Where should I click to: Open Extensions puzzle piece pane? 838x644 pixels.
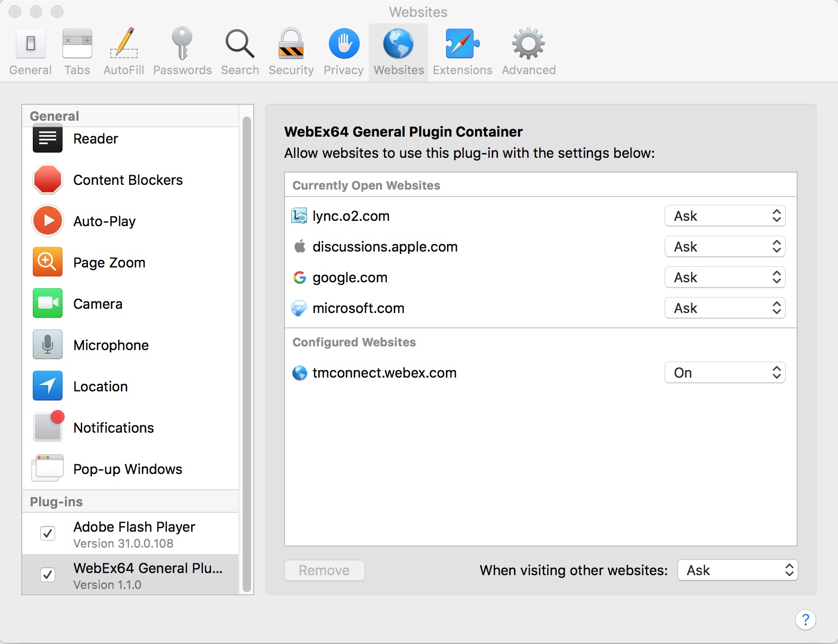pos(462,43)
